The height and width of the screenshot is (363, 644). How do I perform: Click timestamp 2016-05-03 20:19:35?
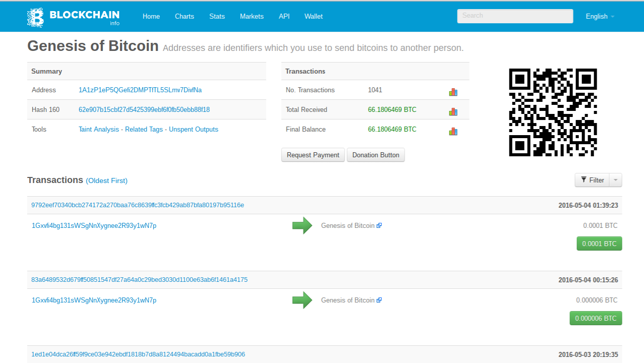[589, 354]
